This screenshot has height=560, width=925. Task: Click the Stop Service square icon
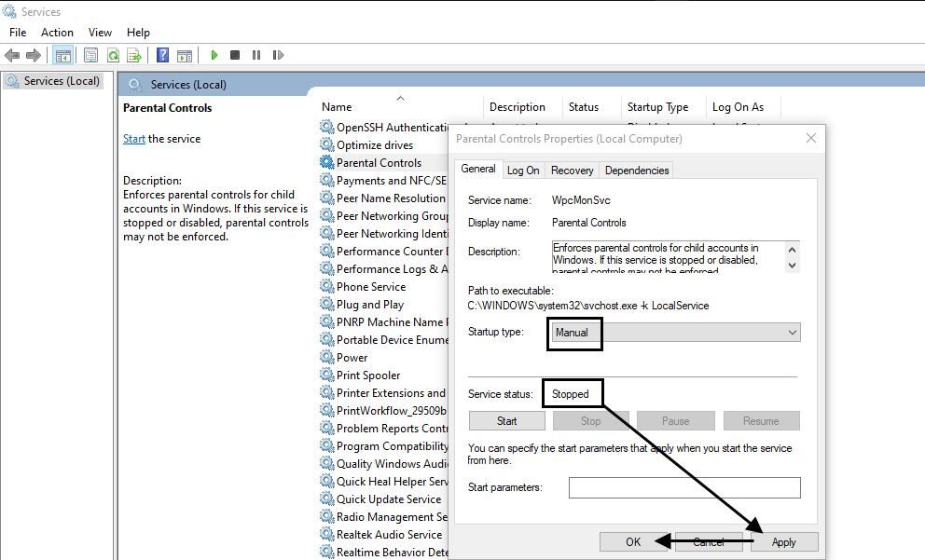tap(235, 55)
